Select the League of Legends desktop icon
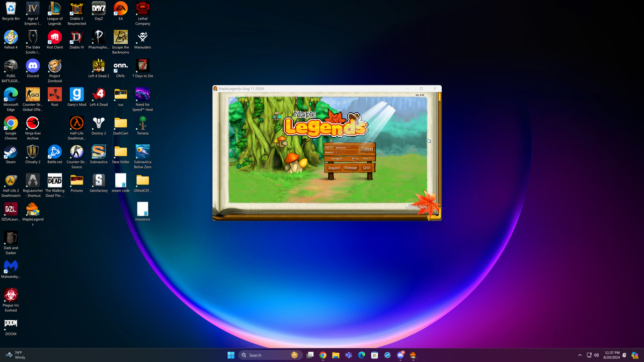This screenshot has height=362, width=644. (54, 14)
